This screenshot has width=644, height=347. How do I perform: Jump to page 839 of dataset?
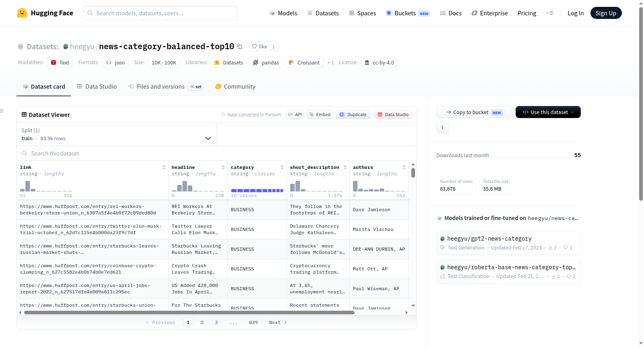pos(253,322)
